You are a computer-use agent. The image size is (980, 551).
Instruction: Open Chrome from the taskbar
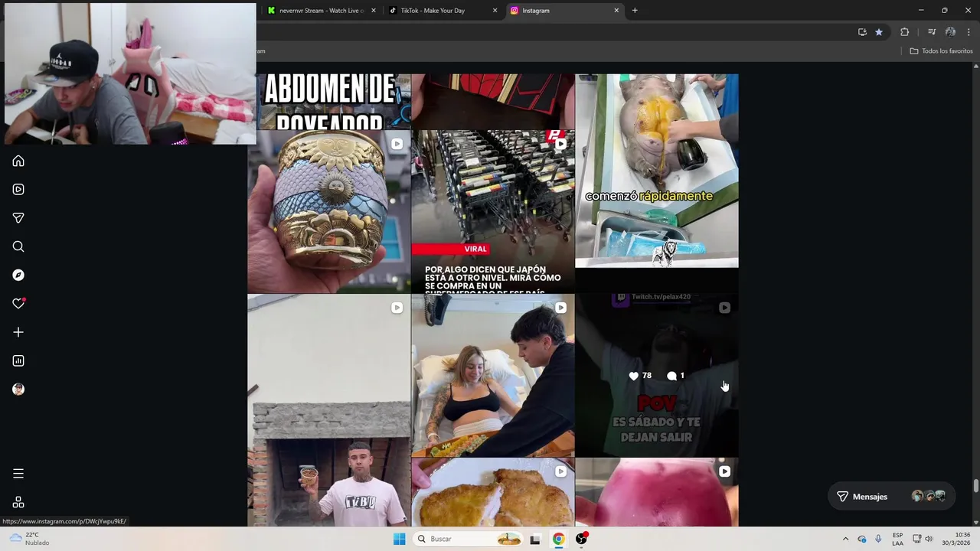pos(559,539)
